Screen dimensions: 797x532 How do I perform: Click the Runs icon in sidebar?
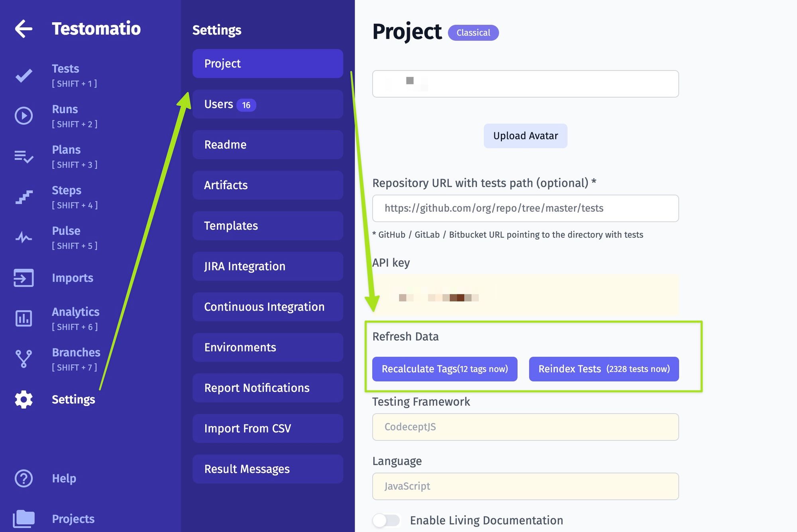click(24, 115)
